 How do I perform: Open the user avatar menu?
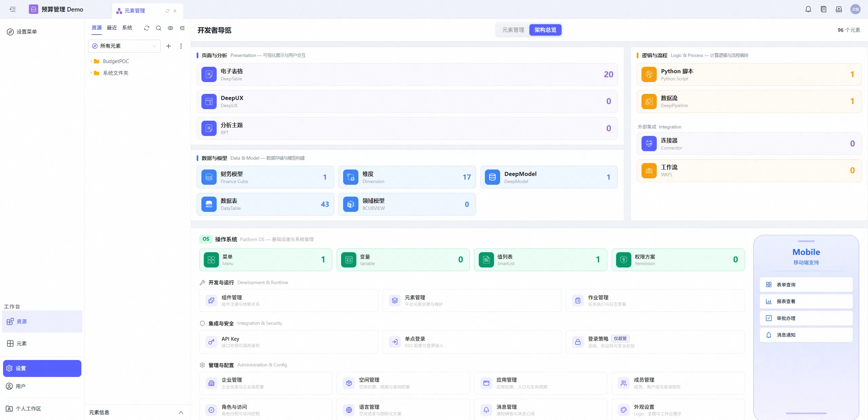[x=855, y=9]
